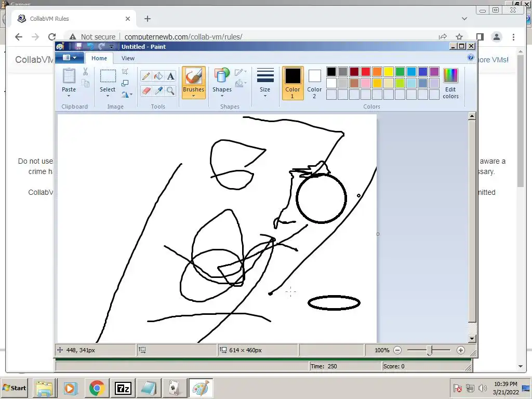Expand the Shapes dropdown arrow
The image size is (532, 399).
point(222,96)
